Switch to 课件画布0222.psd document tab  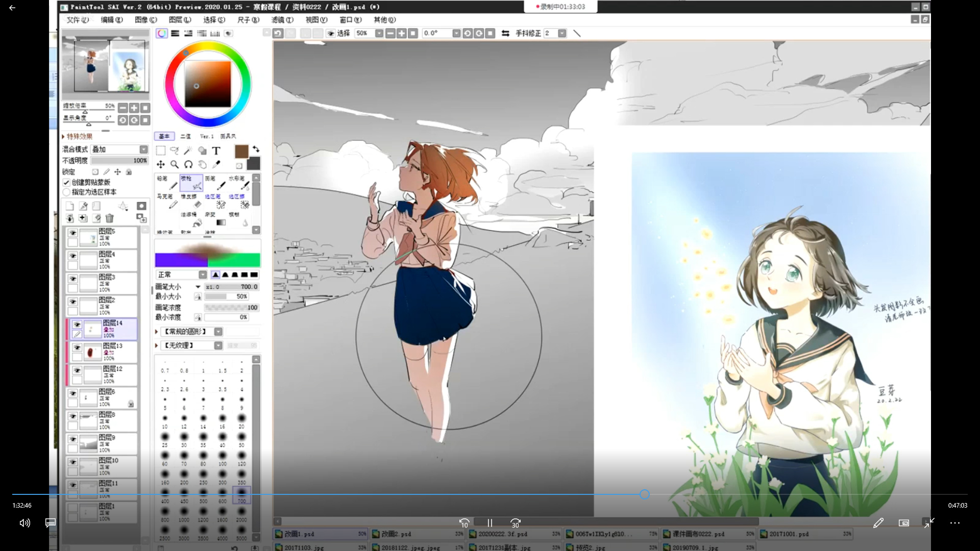point(708,534)
